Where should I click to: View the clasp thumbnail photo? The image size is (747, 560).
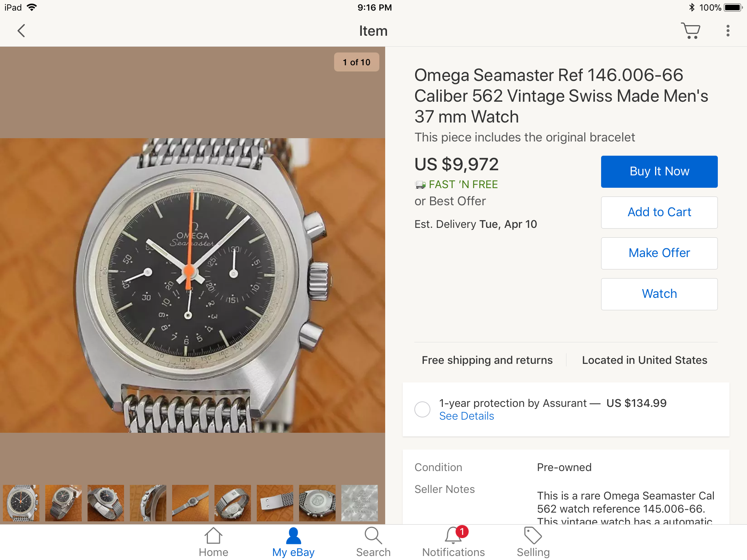point(275,503)
